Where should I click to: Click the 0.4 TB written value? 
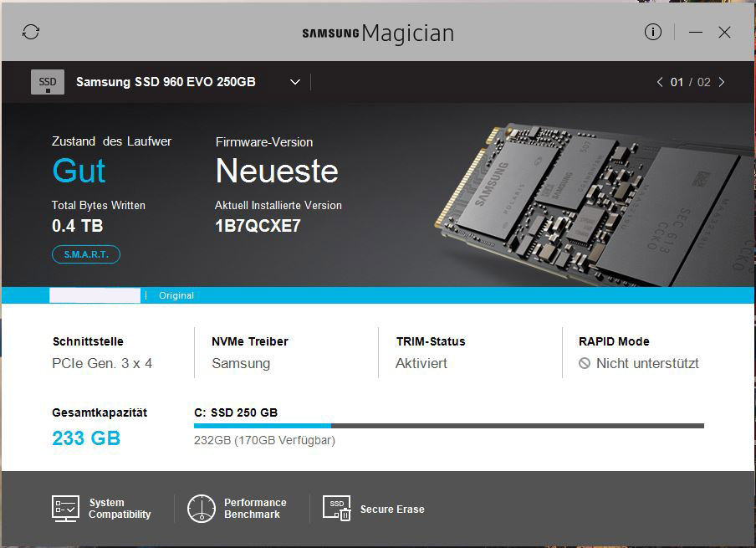click(77, 226)
